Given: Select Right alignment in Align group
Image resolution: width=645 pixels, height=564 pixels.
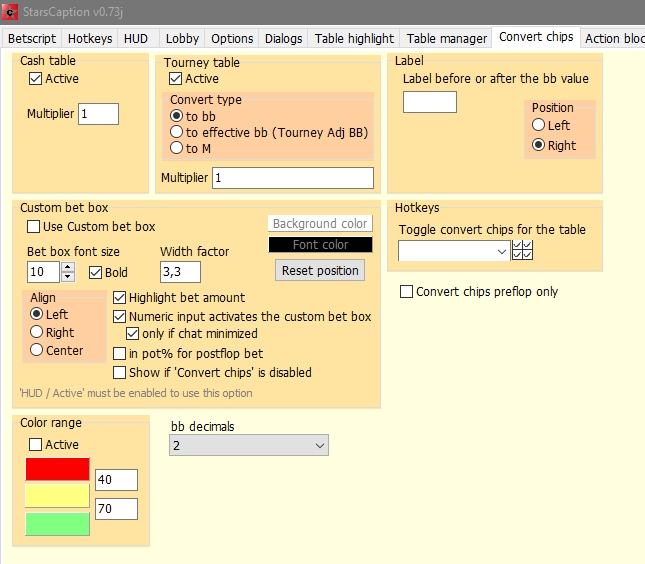Looking at the screenshot, I should click(37, 332).
